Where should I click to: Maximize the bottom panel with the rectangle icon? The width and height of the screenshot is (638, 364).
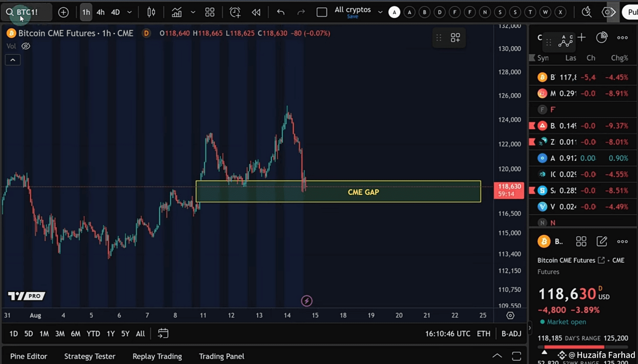(516, 356)
